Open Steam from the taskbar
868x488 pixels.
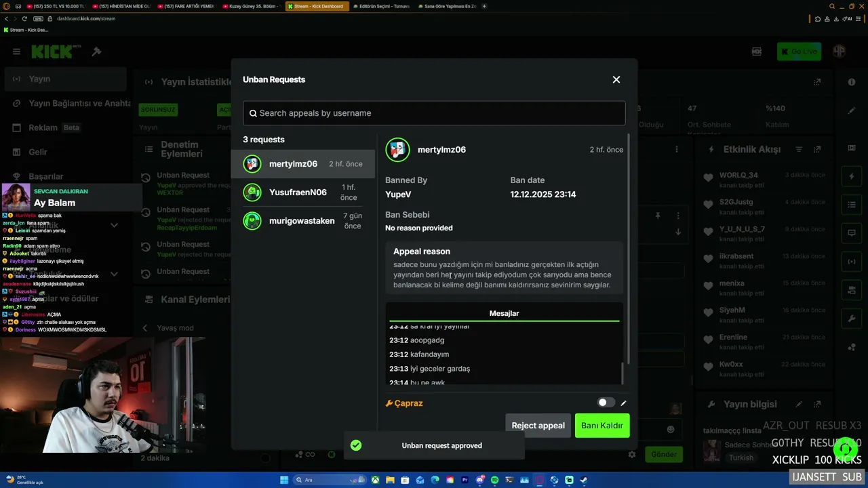[584, 480]
